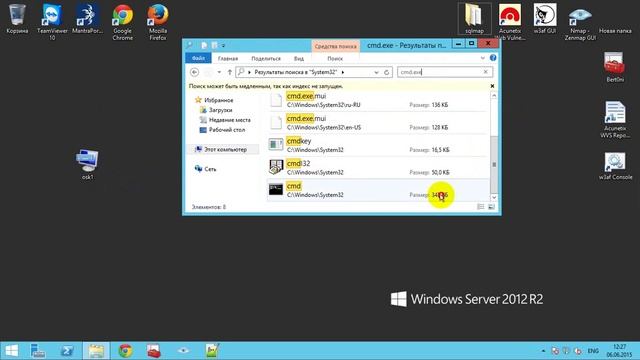Click the results list scroll-up arrow
This screenshot has width=640, height=360.
click(x=494, y=96)
